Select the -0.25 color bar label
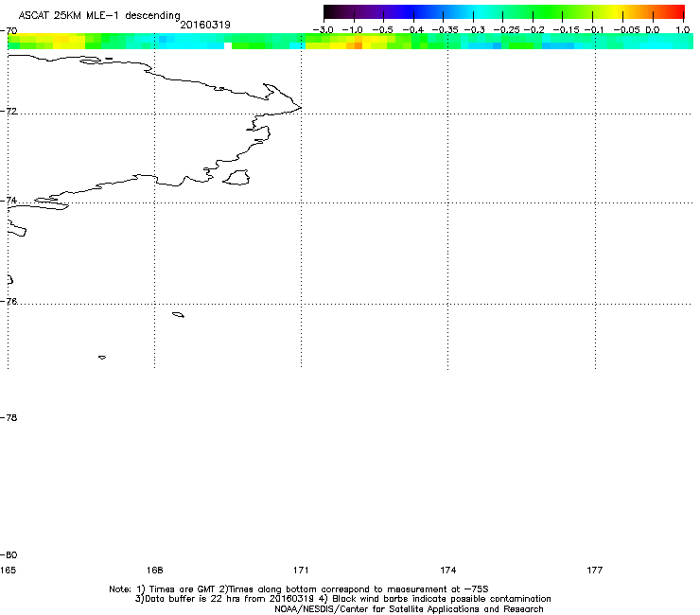Viewport: 700px width, 615px height. [x=506, y=30]
